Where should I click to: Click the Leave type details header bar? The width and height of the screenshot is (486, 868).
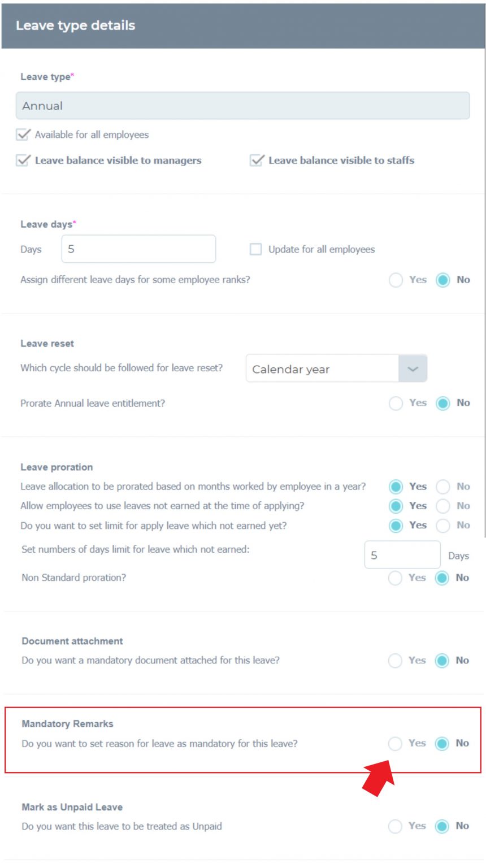click(x=243, y=25)
